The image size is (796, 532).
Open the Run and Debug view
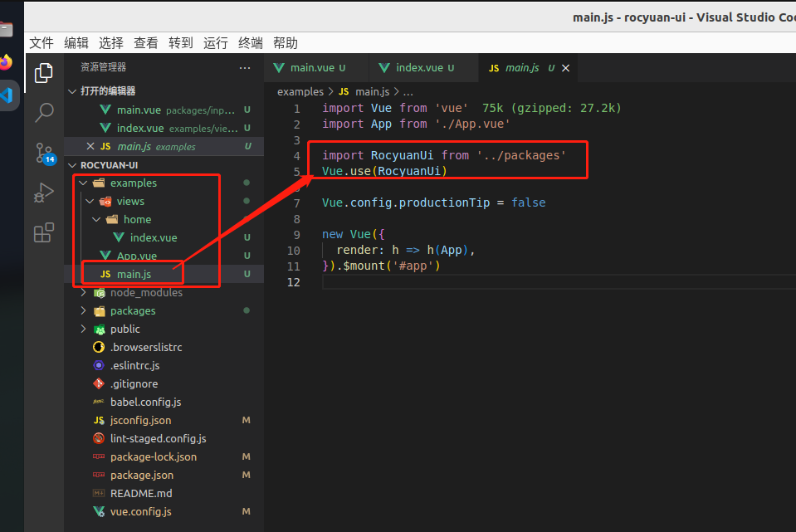tap(44, 193)
